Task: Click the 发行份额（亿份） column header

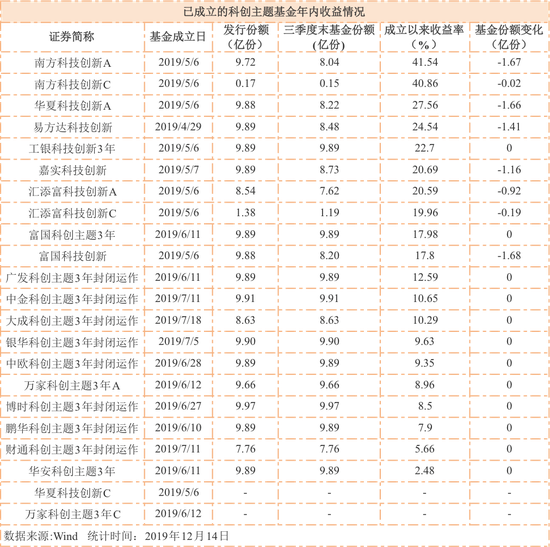Action: (246, 37)
